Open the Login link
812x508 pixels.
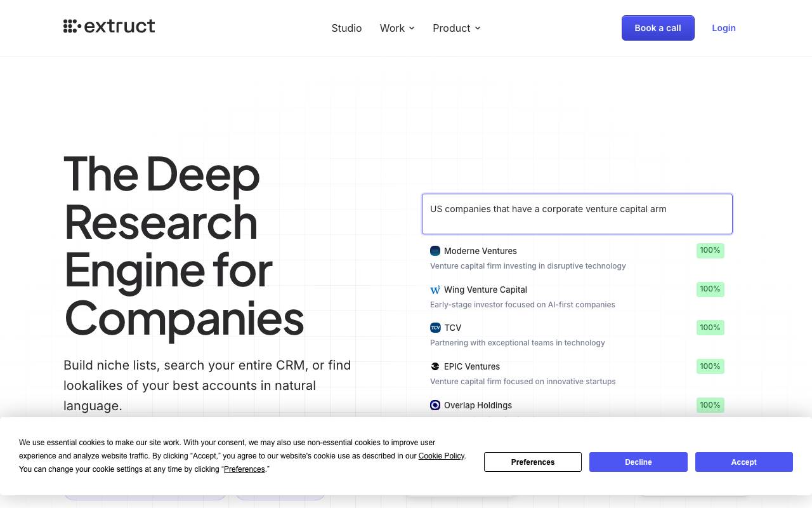click(x=724, y=28)
